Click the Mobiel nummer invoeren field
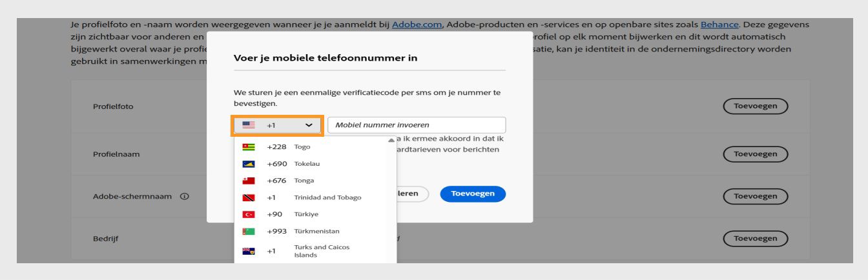The height and width of the screenshot is (280, 868). tap(417, 125)
